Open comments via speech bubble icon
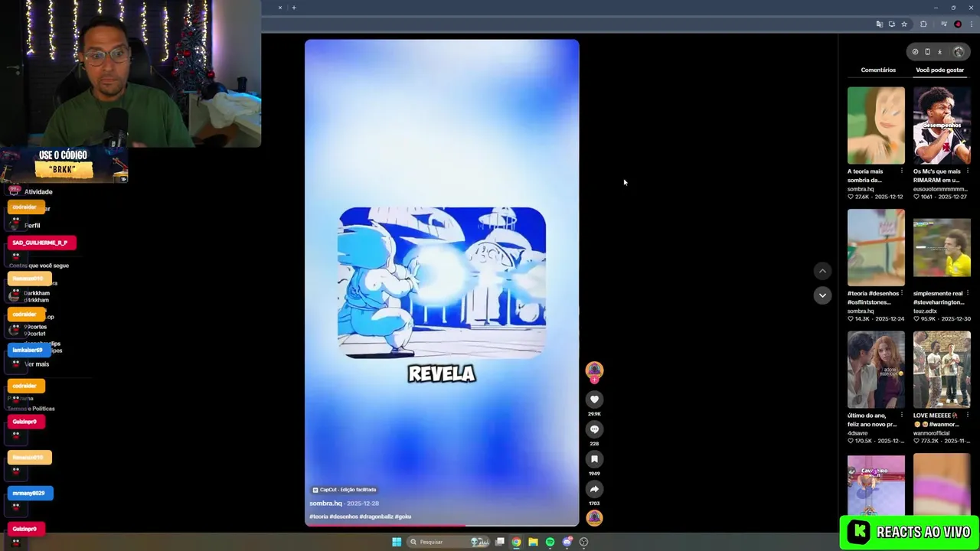 [594, 429]
